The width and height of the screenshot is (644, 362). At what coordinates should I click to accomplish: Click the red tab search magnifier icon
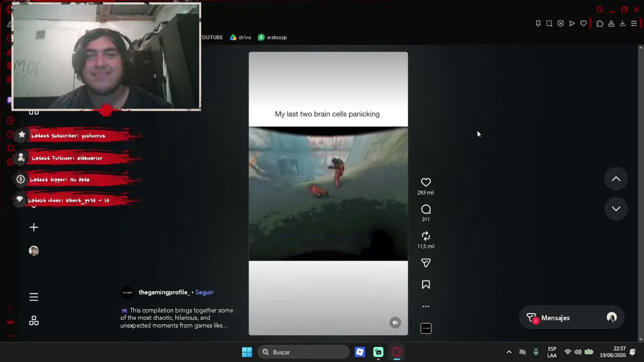point(600,10)
